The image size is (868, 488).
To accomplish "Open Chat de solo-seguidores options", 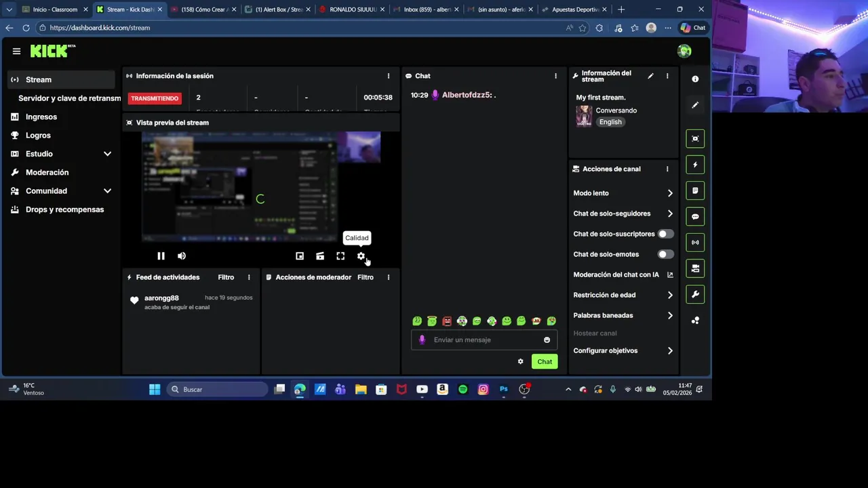I will click(623, 213).
